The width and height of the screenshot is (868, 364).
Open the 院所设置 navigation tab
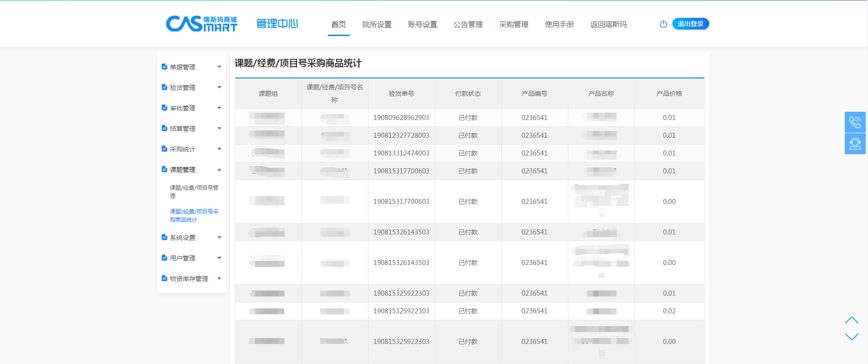point(377,25)
